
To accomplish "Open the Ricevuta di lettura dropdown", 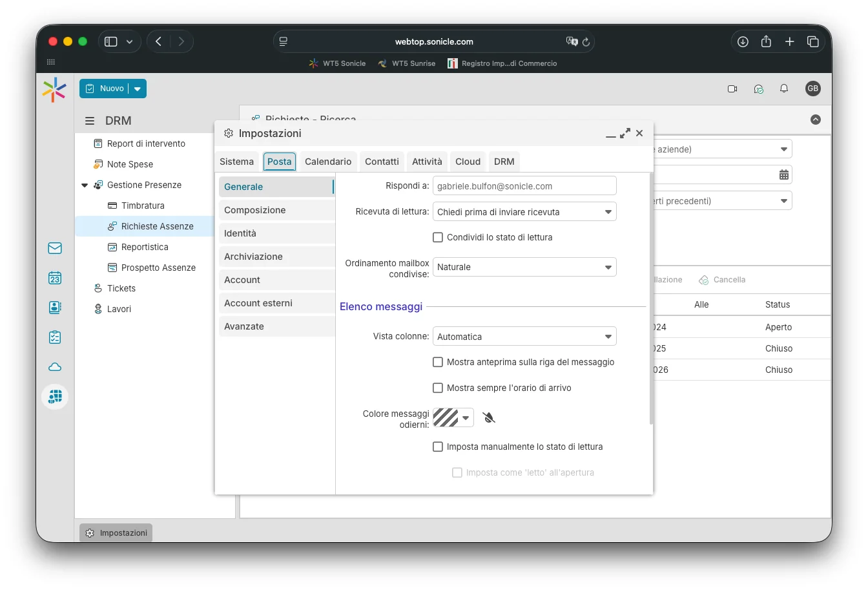I will click(x=524, y=212).
